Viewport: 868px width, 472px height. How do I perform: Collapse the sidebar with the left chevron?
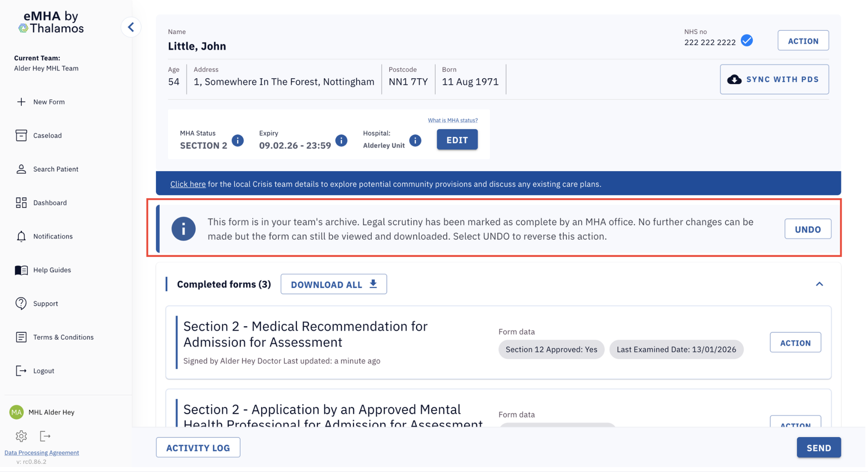click(x=131, y=27)
